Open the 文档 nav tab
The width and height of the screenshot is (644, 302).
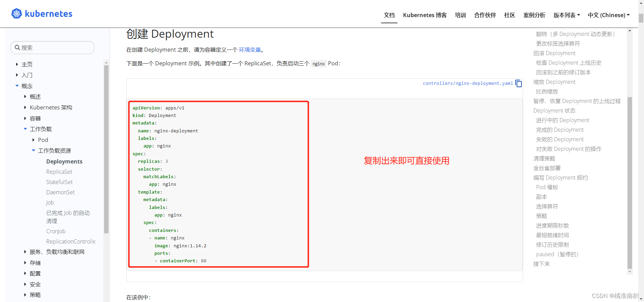point(389,15)
